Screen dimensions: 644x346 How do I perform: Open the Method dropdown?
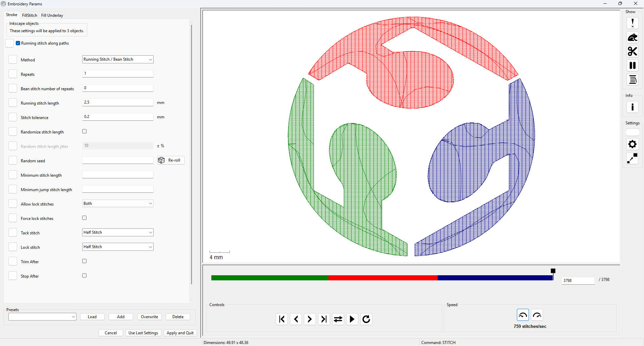[118, 59]
